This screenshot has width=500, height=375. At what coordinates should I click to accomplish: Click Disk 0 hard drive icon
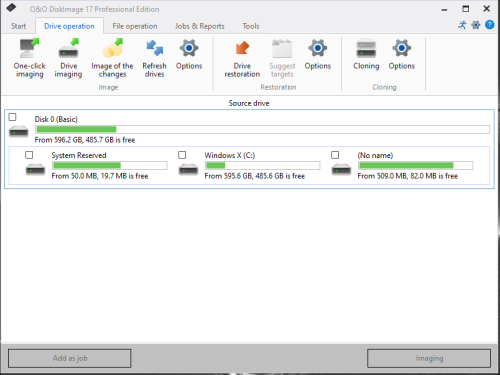click(19, 131)
